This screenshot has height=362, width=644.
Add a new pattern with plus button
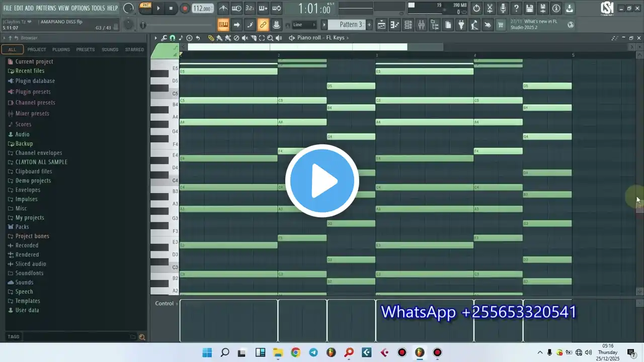369,25
